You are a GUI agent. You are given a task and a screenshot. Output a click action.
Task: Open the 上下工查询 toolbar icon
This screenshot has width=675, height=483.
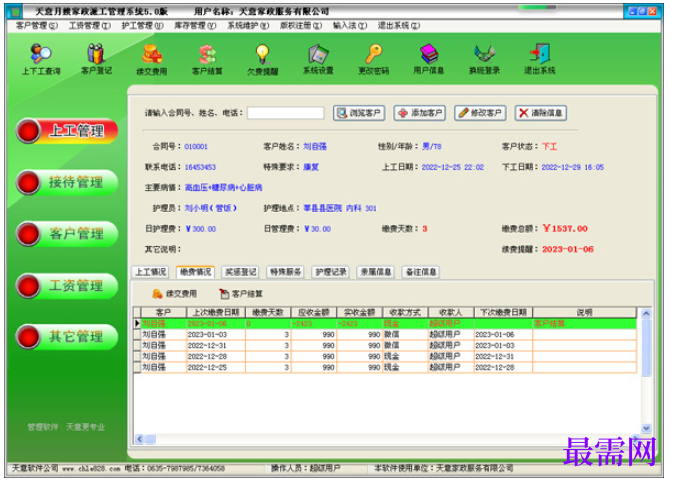point(41,59)
